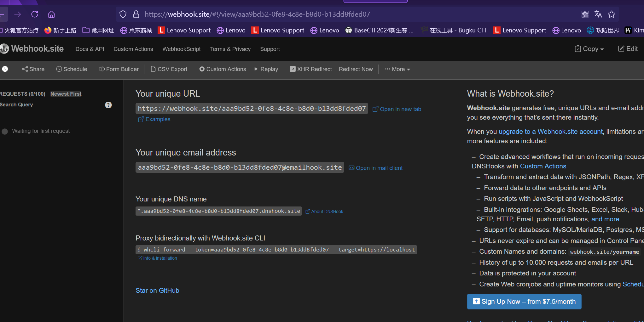
Task: Open the Examples link
Action: coord(154,119)
